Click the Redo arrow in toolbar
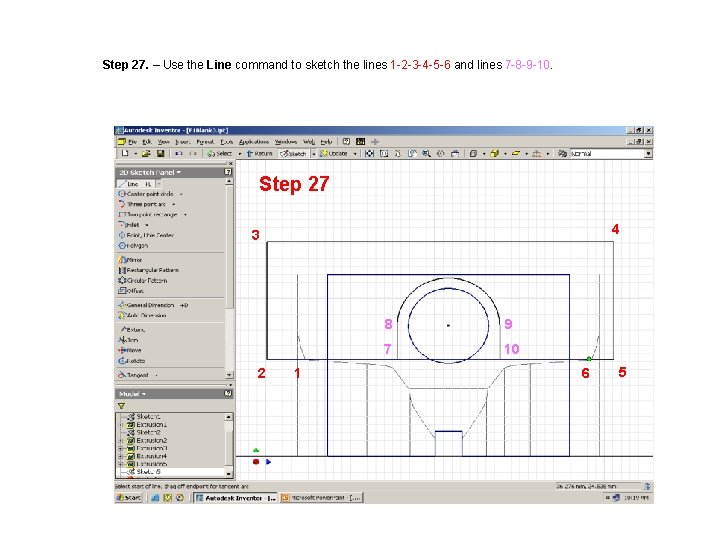Screen dimensions: 720x540 [193, 153]
